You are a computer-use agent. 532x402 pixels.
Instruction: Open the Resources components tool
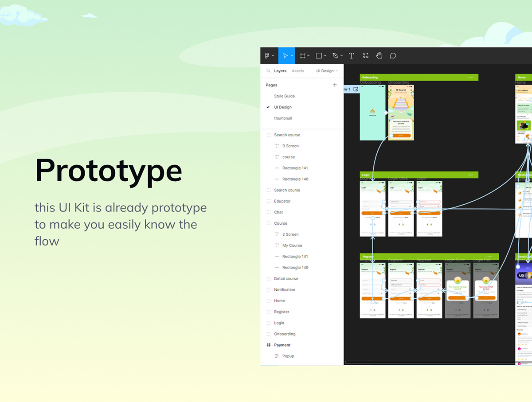tap(365, 56)
